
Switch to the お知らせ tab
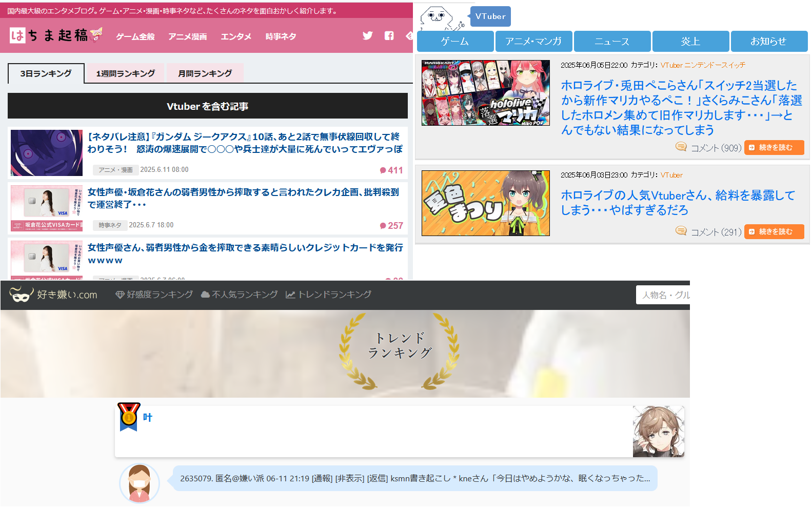(x=769, y=41)
